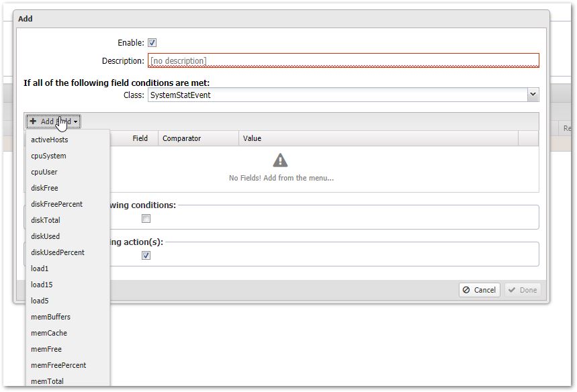Open the Class dropdown arrow

tap(533, 95)
